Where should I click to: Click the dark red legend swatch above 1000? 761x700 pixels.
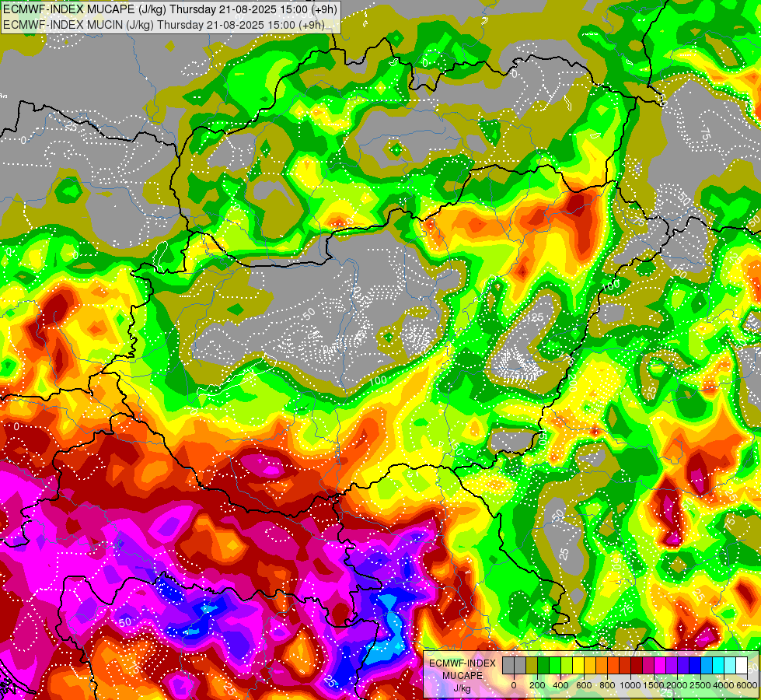(637, 666)
